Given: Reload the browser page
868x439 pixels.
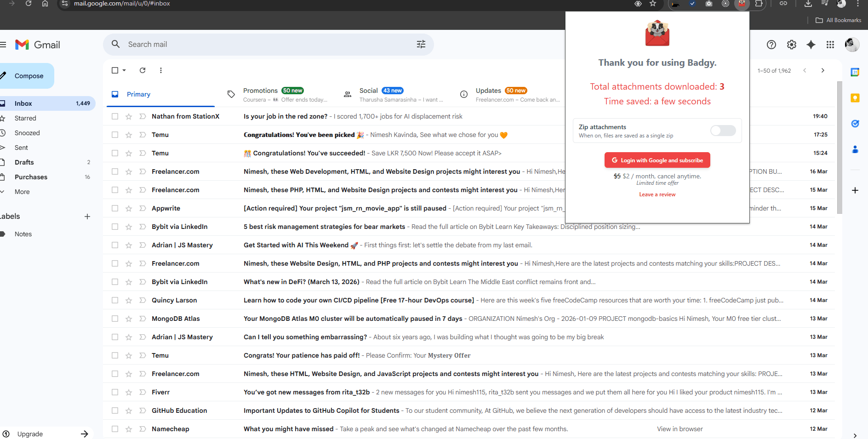Looking at the screenshot, I should tap(29, 4).
